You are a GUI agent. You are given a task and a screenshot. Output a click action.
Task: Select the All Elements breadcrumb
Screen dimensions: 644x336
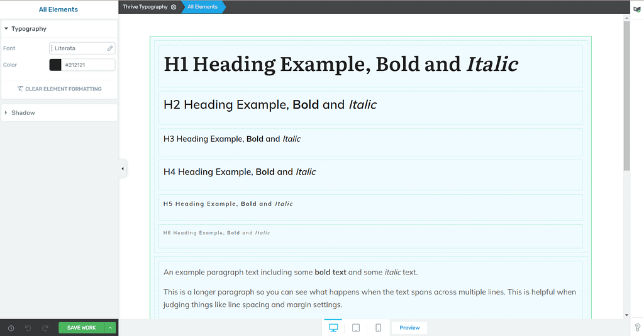pyautogui.click(x=203, y=7)
